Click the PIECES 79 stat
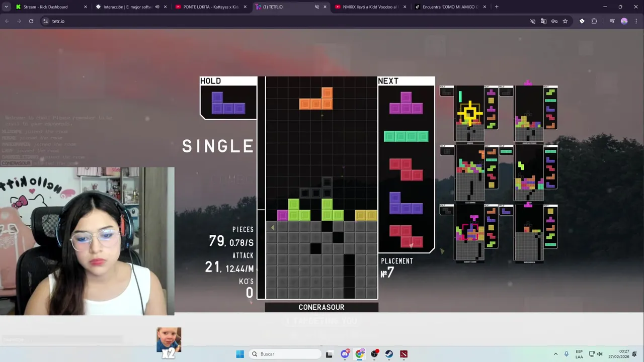 (231, 237)
